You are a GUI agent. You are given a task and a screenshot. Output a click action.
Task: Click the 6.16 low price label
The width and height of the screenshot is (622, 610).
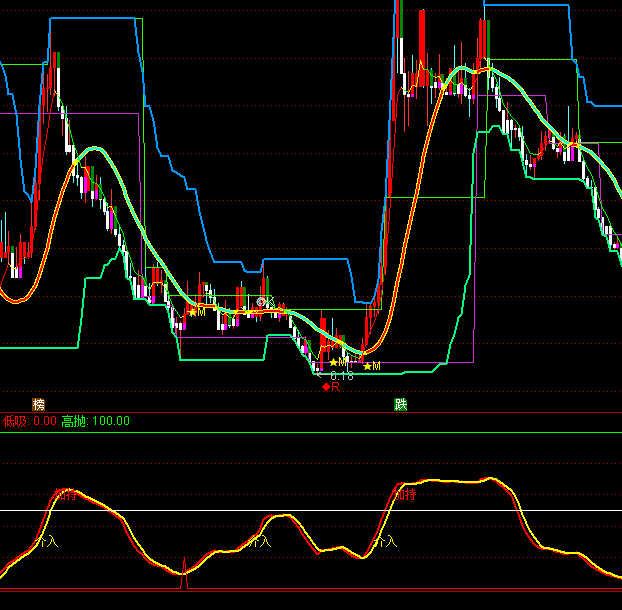(341, 376)
